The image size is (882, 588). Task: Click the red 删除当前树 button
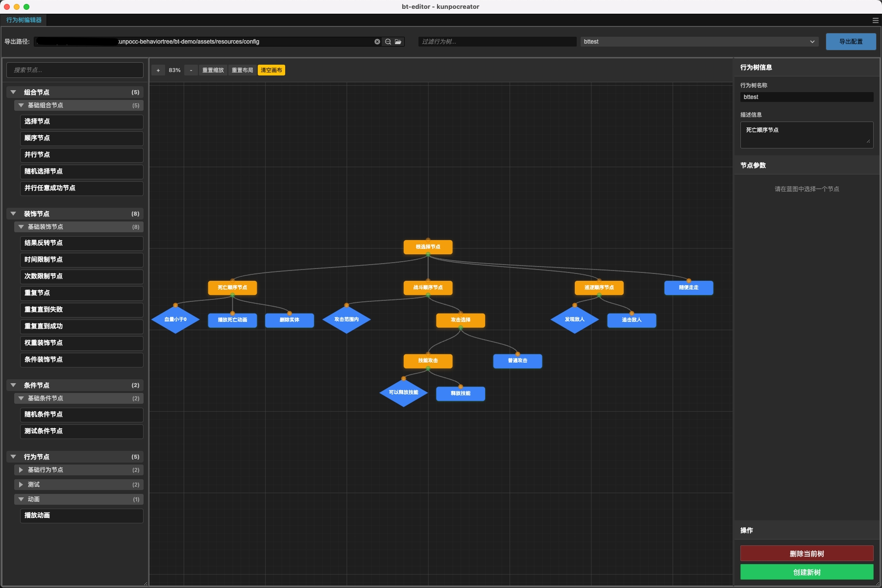click(807, 554)
